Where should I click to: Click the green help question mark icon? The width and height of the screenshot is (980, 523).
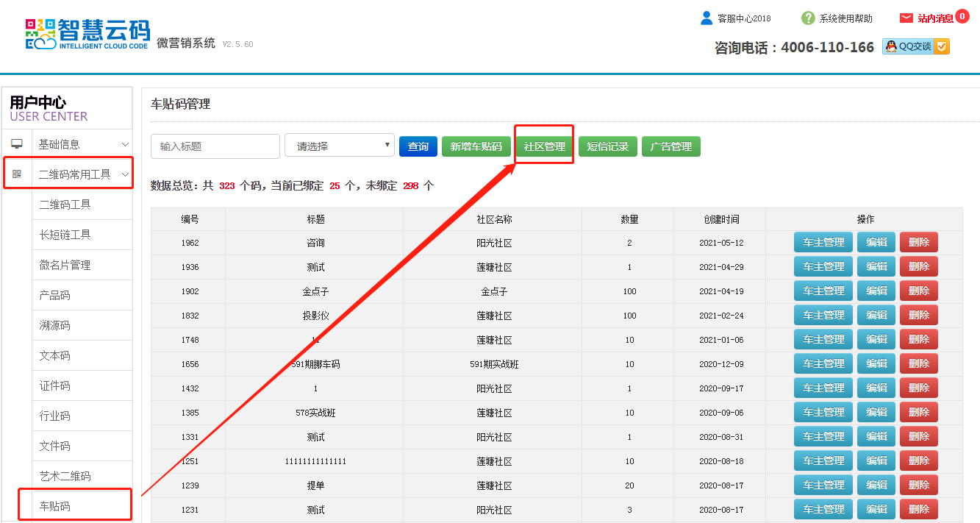click(808, 18)
